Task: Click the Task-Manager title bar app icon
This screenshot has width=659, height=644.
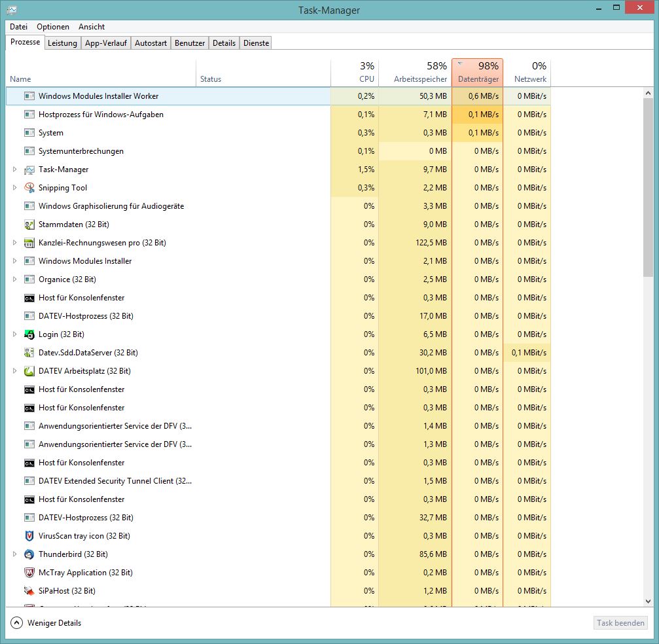Action: click(x=12, y=10)
